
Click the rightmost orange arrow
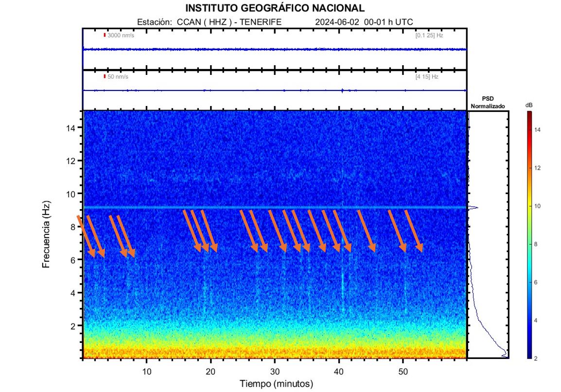414,231
